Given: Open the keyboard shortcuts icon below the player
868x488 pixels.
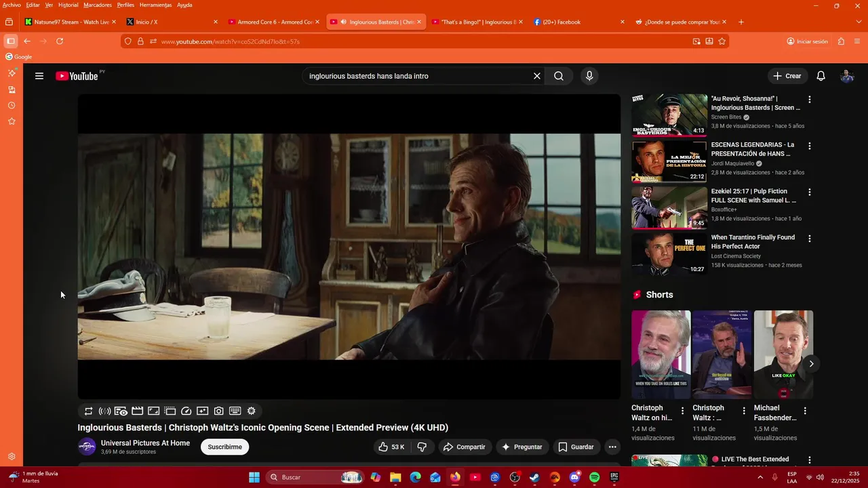Looking at the screenshot, I should click(x=235, y=411).
